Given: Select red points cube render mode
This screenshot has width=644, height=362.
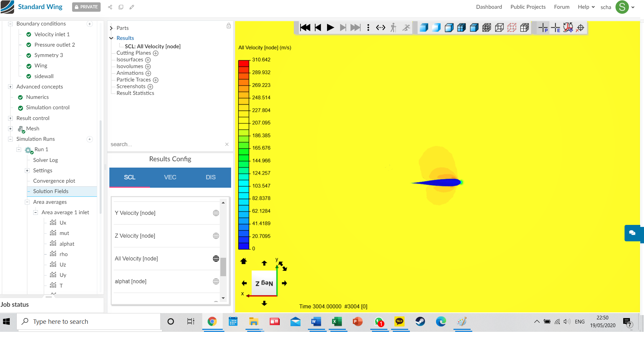Looking at the screenshot, I should point(512,28).
